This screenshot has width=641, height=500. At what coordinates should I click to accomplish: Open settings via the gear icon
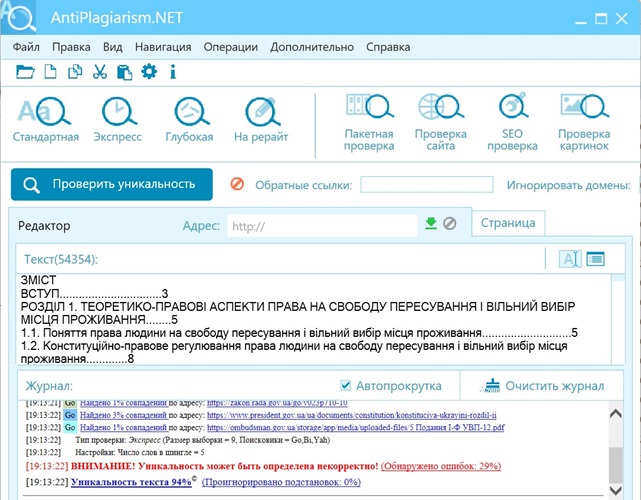click(149, 72)
